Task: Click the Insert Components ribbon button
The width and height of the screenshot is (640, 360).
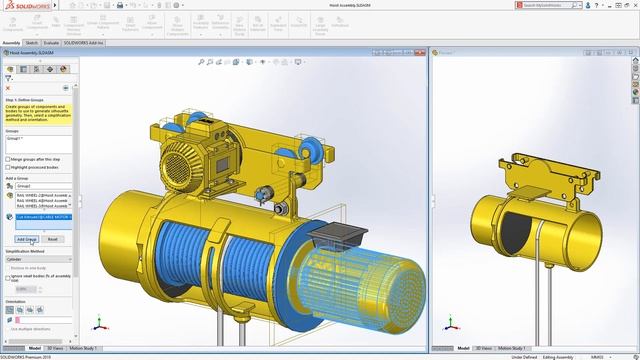Action: click(37, 24)
